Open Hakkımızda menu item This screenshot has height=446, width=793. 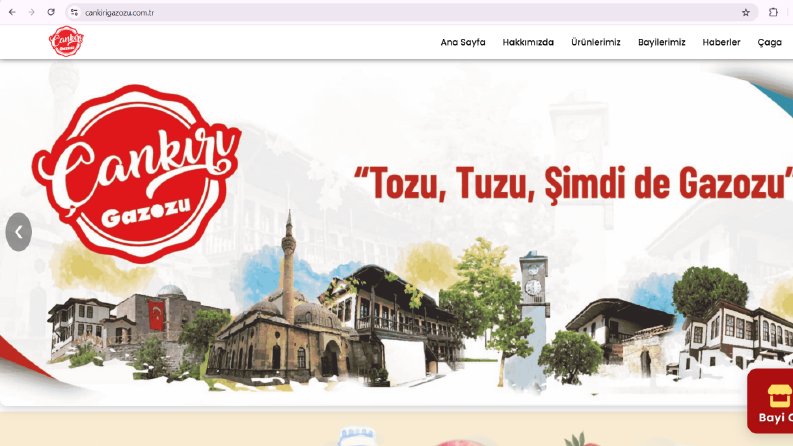[528, 42]
